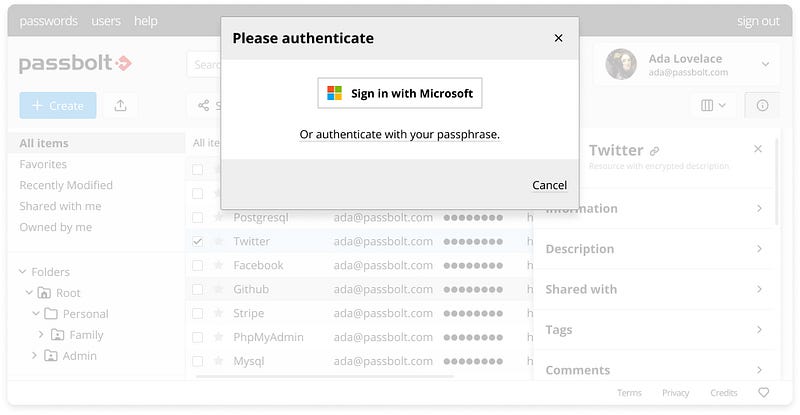This screenshot has height=415, width=800.
Task: Click the upload import icon
Action: (120, 105)
